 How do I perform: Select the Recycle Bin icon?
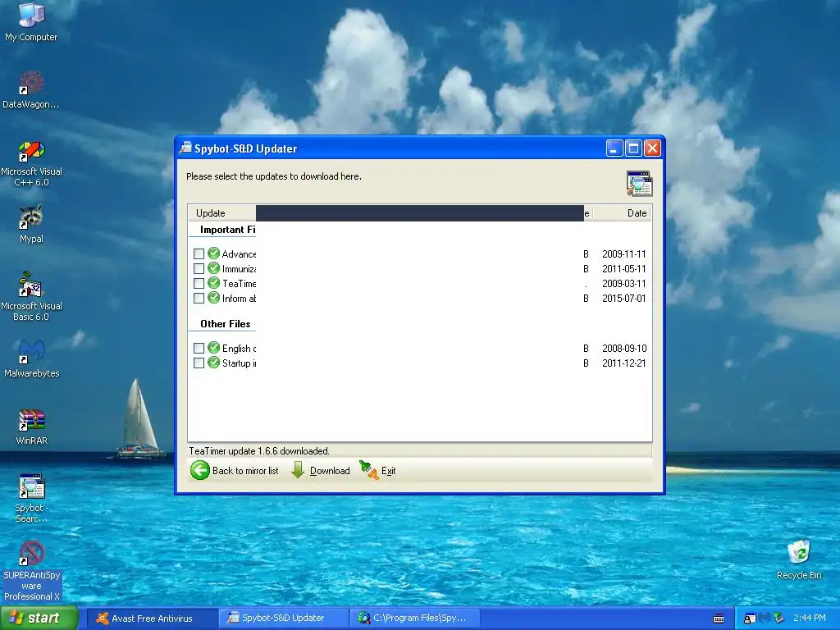tap(799, 559)
